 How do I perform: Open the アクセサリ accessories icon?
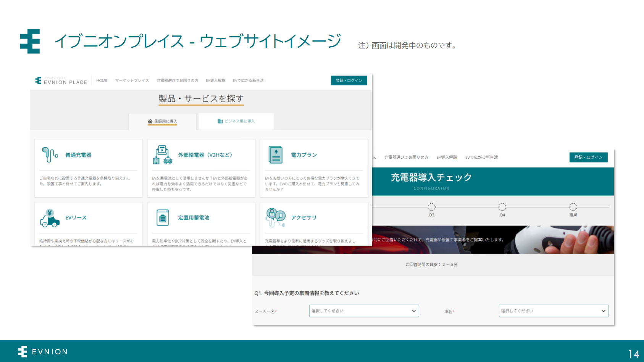(276, 217)
